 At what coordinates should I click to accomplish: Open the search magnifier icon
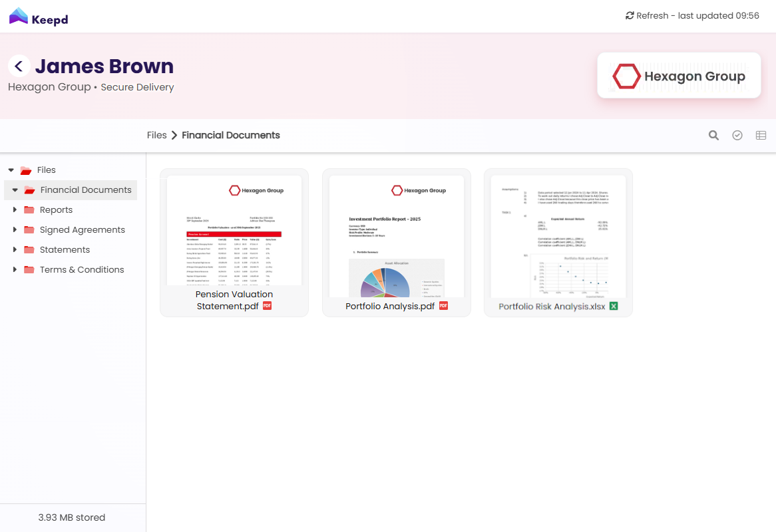click(713, 136)
